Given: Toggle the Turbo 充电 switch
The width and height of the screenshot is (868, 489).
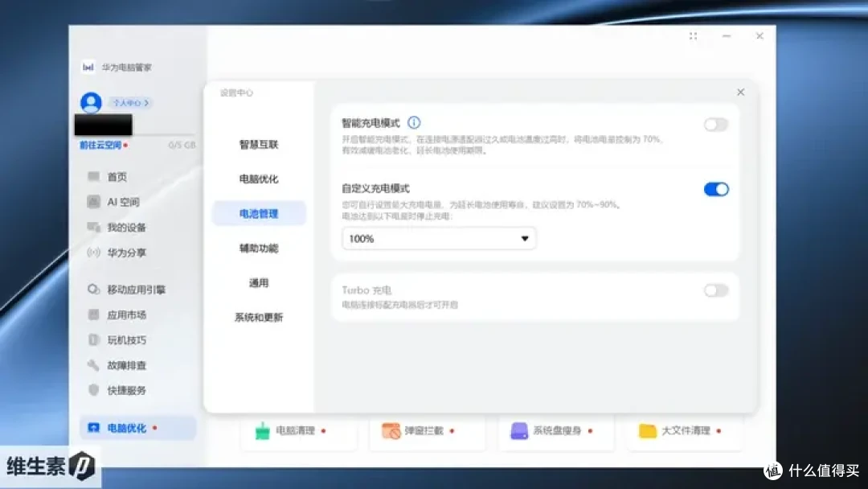Looking at the screenshot, I should 716,290.
